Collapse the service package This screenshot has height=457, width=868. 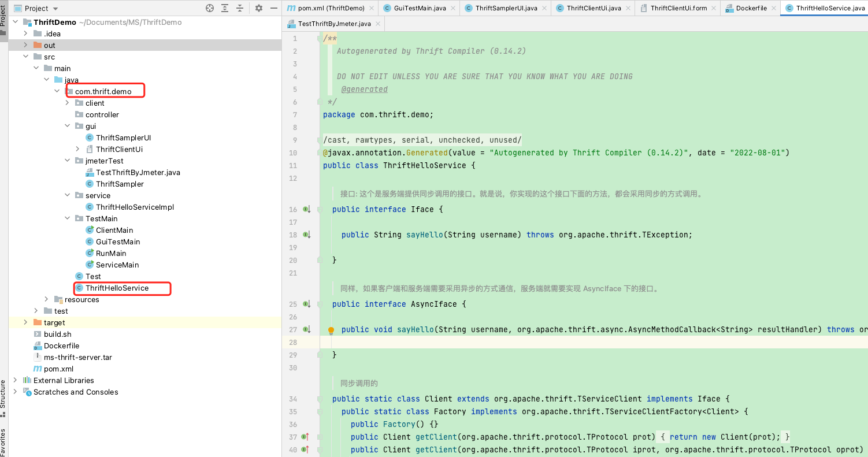[x=67, y=195]
